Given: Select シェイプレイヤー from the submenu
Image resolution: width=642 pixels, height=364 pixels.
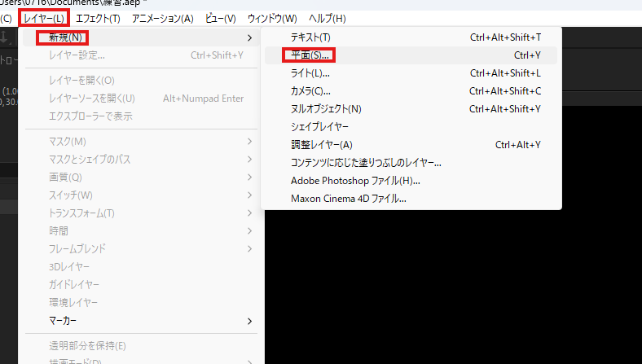Looking at the screenshot, I should pos(319,127).
